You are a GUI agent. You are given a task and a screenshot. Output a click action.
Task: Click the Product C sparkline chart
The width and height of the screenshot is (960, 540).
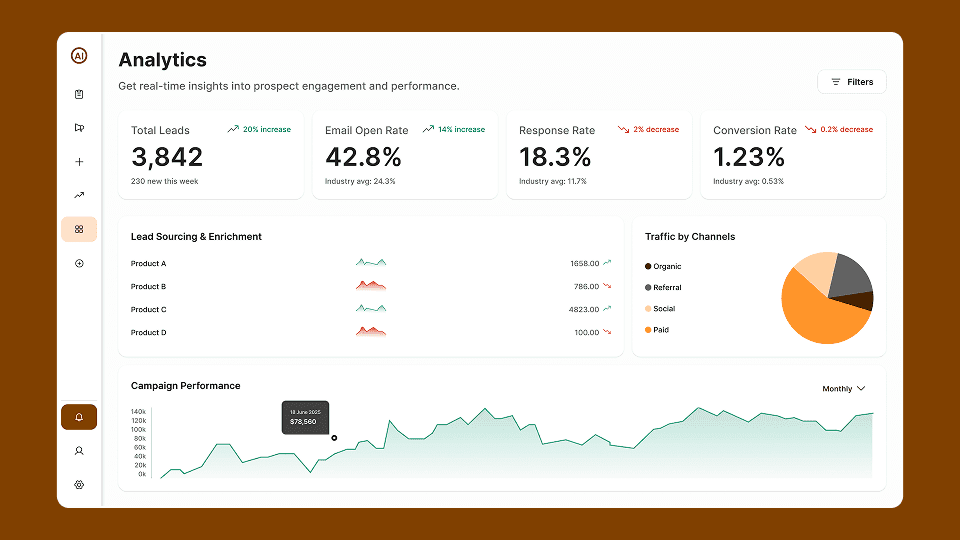pyautogui.click(x=370, y=309)
